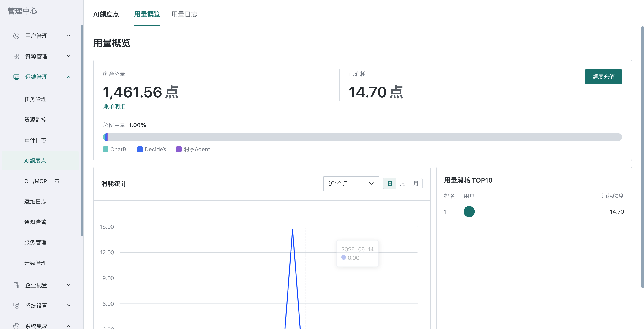Expand the 用户管理 menu chevron
Screen dimensions: 644x329
point(69,36)
